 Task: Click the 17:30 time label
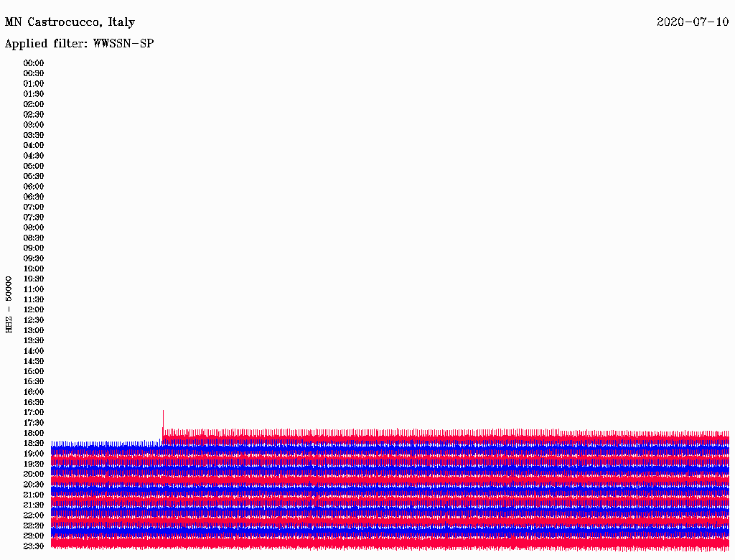(x=34, y=423)
